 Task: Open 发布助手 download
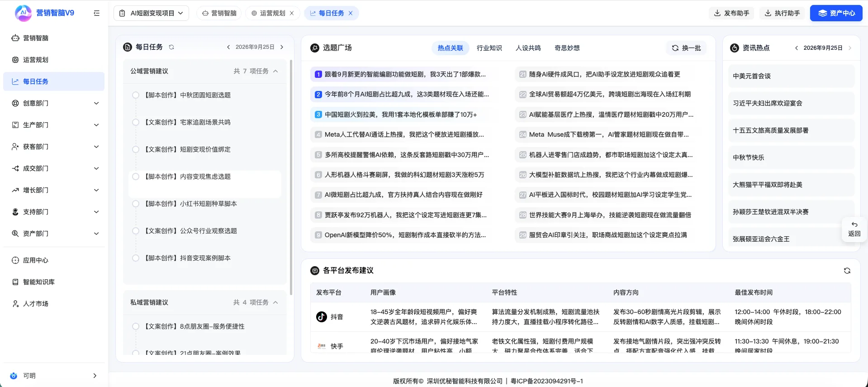coord(731,13)
